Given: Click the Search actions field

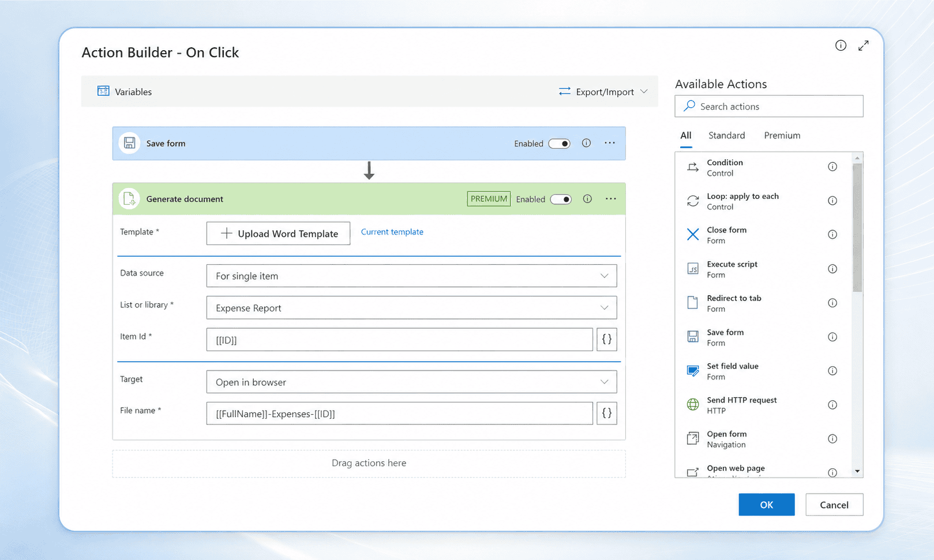Looking at the screenshot, I should pos(769,107).
